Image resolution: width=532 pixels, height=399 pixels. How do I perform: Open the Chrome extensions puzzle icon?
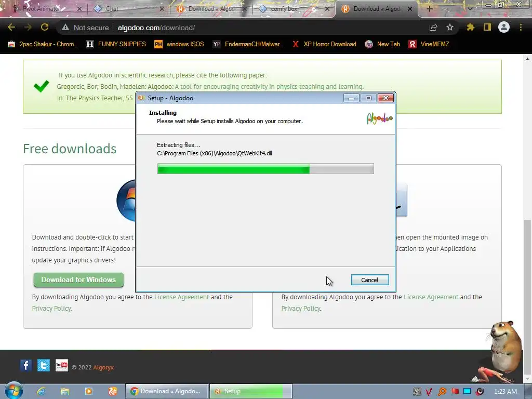(x=470, y=28)
